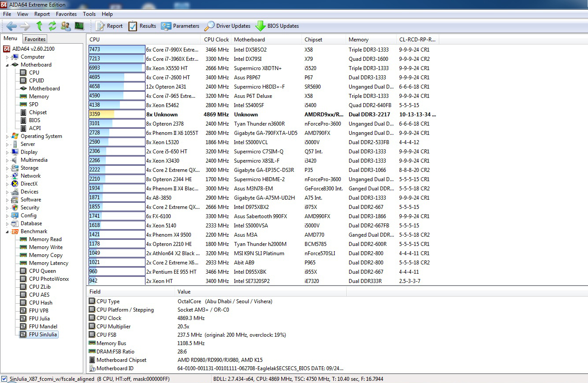Toggle the checkbox in the status bar
Screen dimensions: 588x383
(4, 379)
